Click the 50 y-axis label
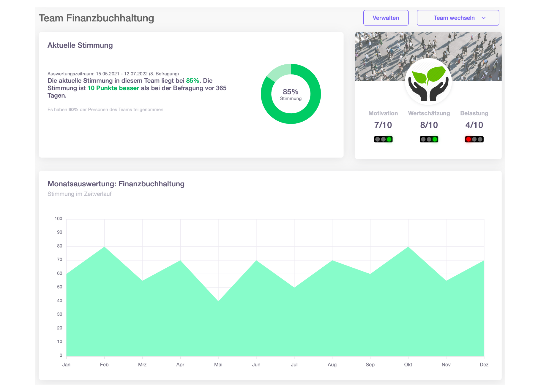Viewport: 541px width, 392px height. (x=60, y=287)
